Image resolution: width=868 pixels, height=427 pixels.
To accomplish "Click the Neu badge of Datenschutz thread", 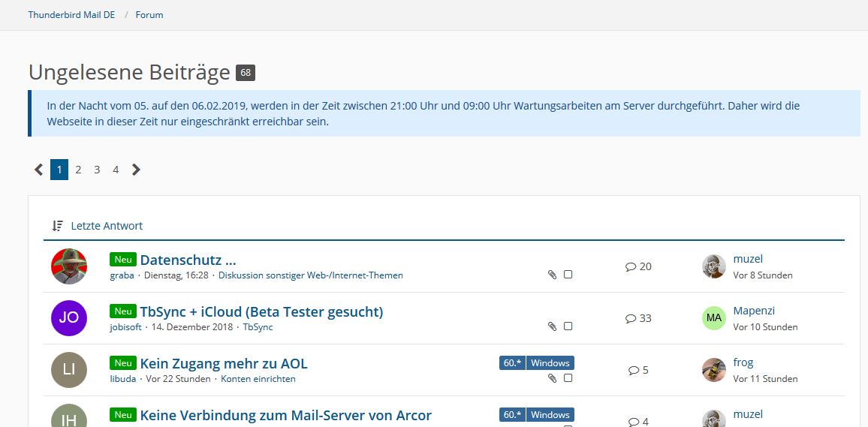I will point(123,260).
